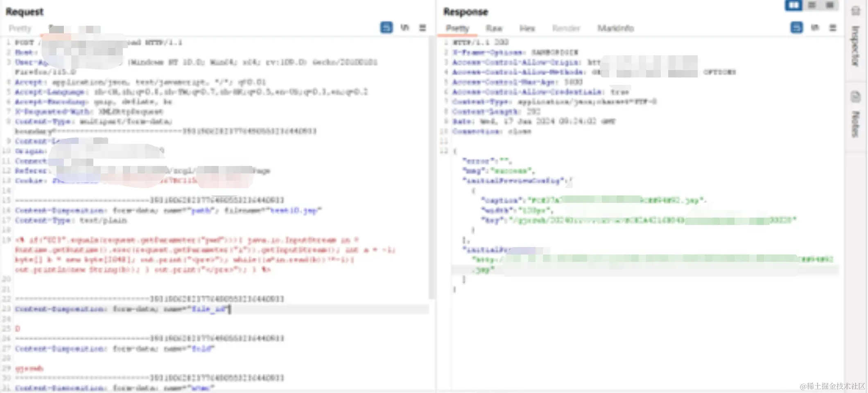Toggle the \n non-printable characters in Request

pos(405,28)
